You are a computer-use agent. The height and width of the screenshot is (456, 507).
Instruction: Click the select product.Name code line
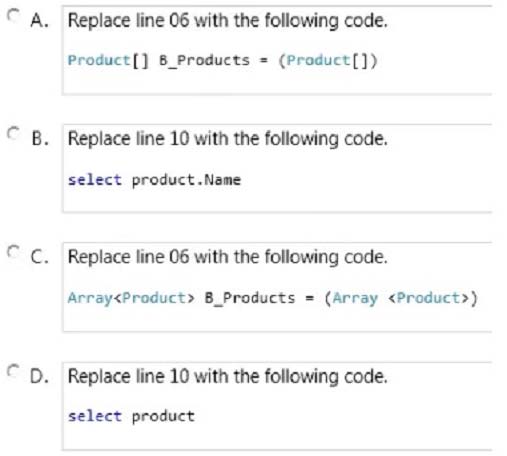point(154,180)
